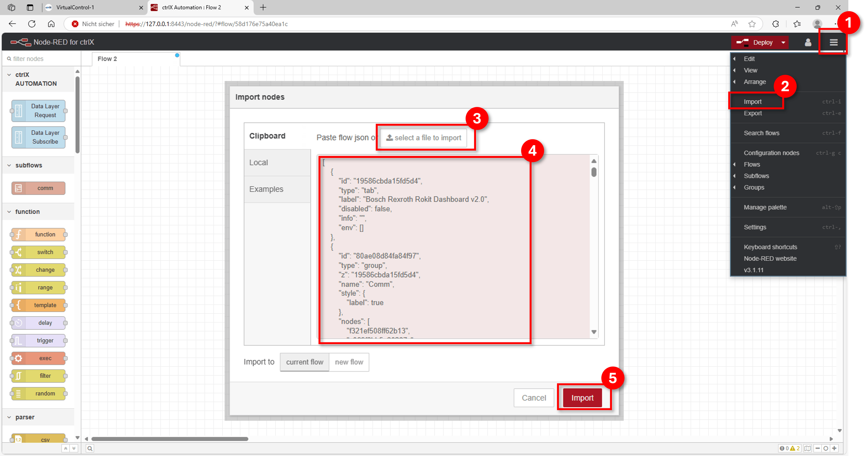
Task: Select the exec node in palette
Action: 38,358
